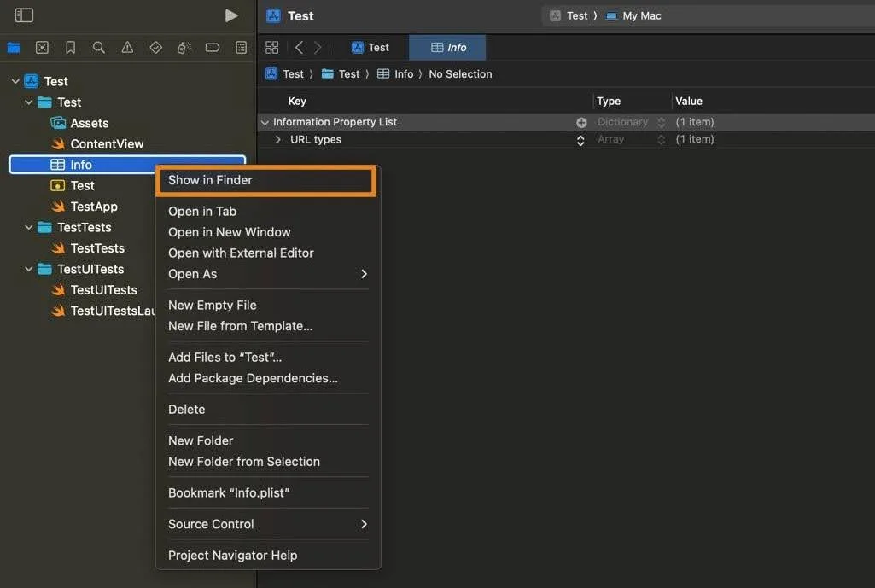Select TestUITests swift file
The image size is (875, 588).
94,290
